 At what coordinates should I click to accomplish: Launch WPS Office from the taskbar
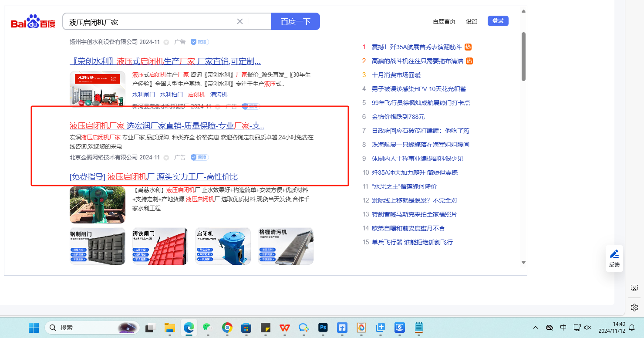click(285, 328)
